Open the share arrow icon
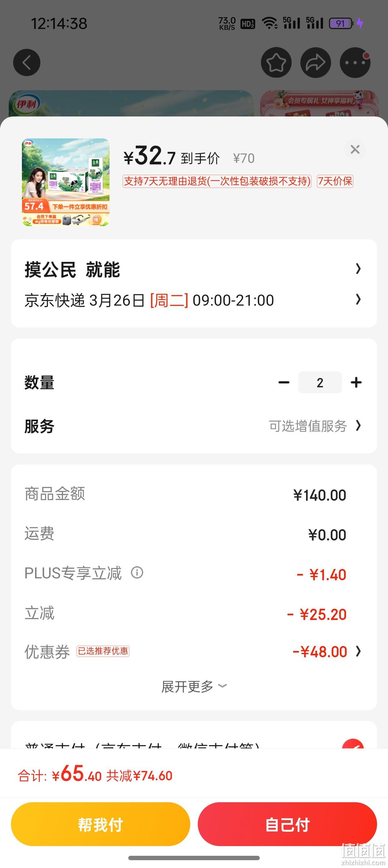Screen dimensions: 388x868 pos(316,63)
